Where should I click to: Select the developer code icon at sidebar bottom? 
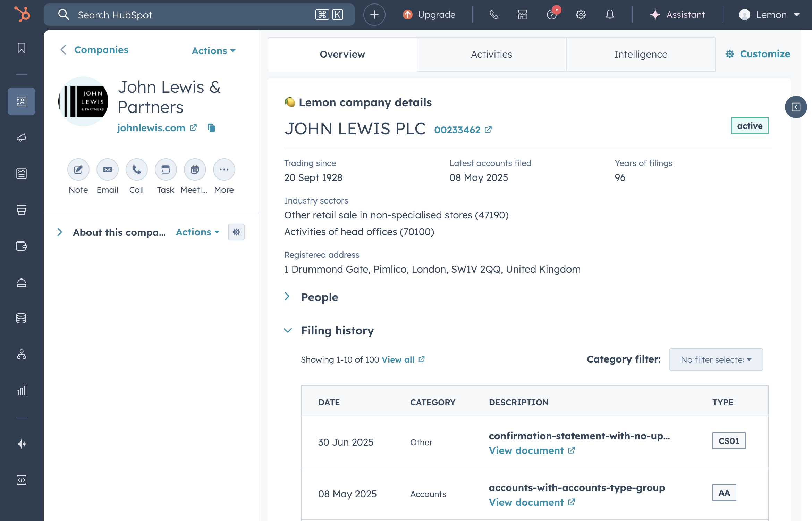point(21,480)
